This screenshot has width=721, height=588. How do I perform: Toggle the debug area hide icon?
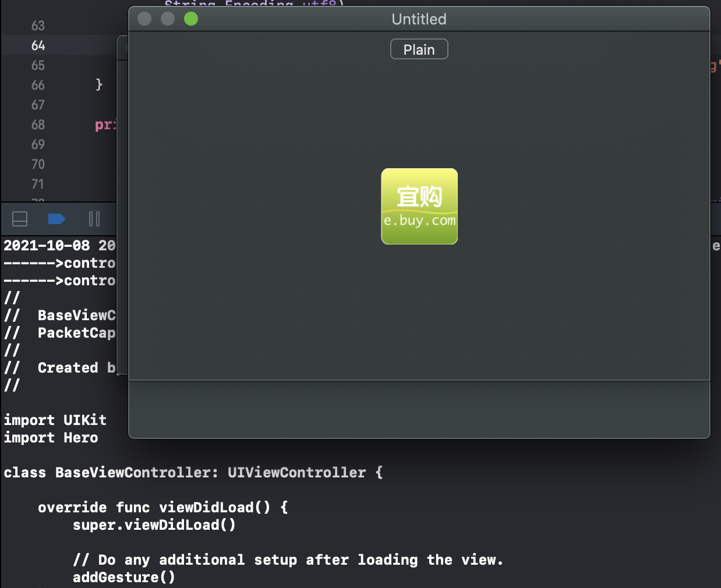20,219
